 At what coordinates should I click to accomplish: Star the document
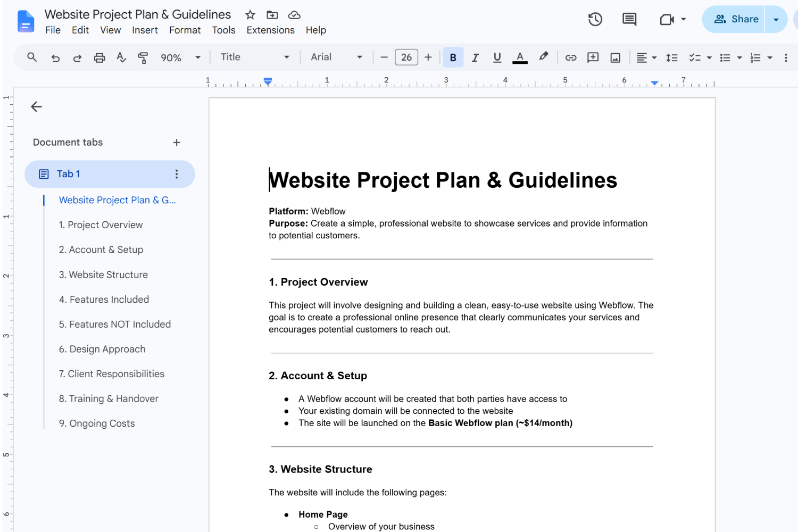[250, 15]
